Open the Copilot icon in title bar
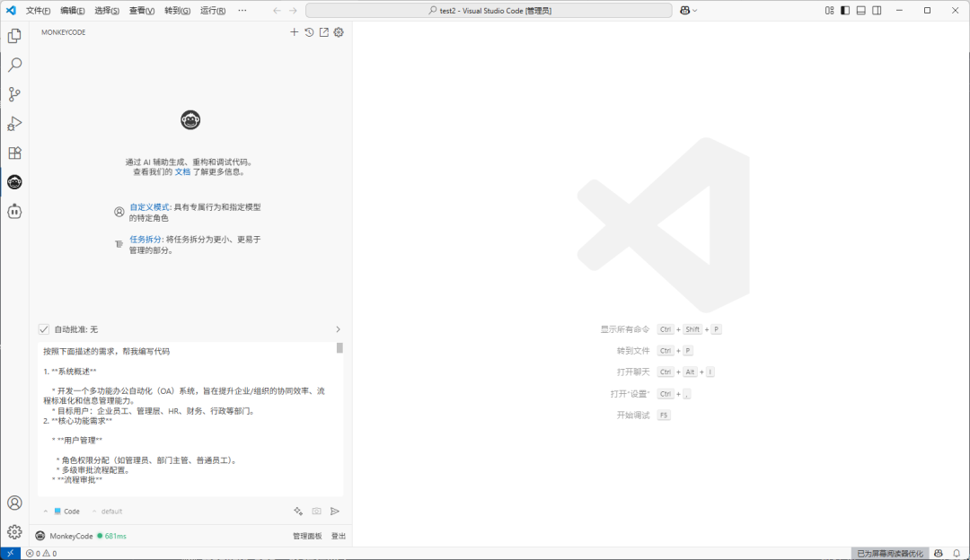 (684, 11)
